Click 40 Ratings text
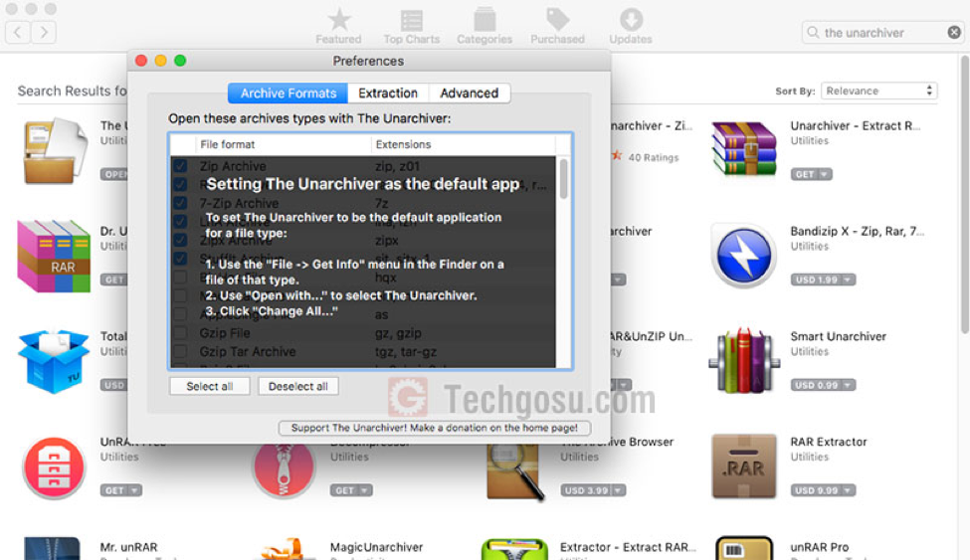The image size is (970, 560). [x=654, y=157]
